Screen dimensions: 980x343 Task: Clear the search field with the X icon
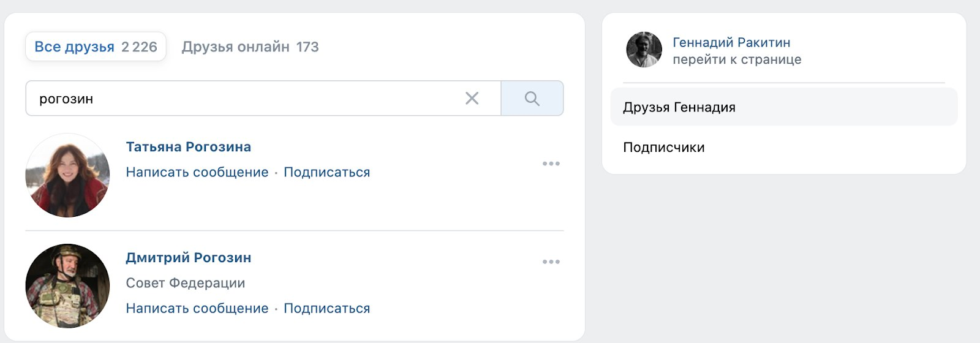pyautogui.click(x=472, y=98)
